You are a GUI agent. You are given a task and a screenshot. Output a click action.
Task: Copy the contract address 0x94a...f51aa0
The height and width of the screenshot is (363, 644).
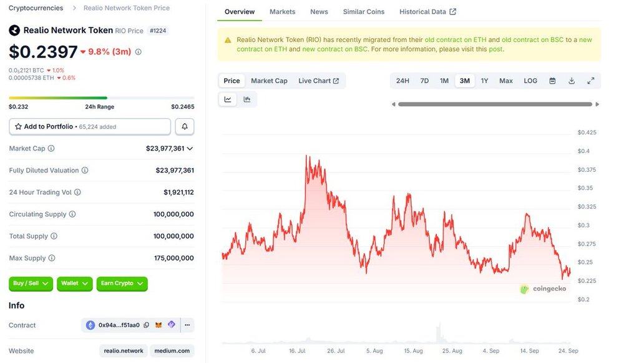click(146, 325)
